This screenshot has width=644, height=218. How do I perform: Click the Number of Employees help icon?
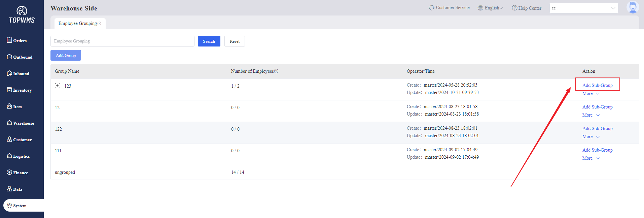276,71
